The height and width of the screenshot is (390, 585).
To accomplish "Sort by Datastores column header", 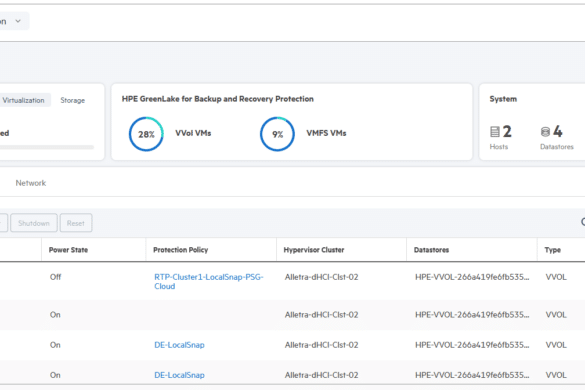I will pyautogui.click(x=431, y=250).
